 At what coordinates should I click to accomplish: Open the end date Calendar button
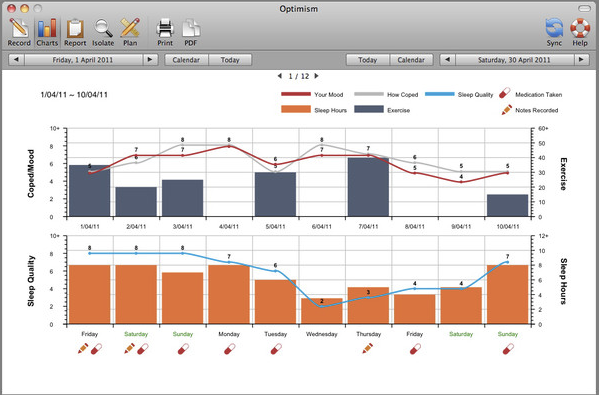coord(411,60)
